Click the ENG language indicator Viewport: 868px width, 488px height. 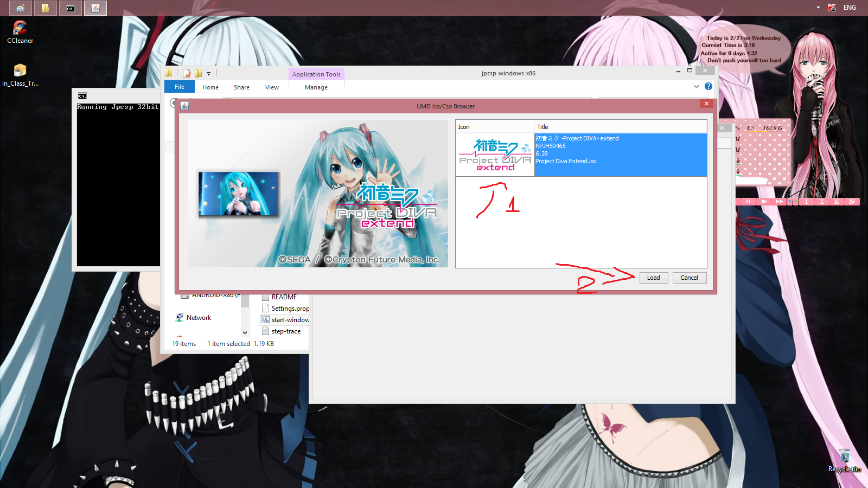[850, 8]
